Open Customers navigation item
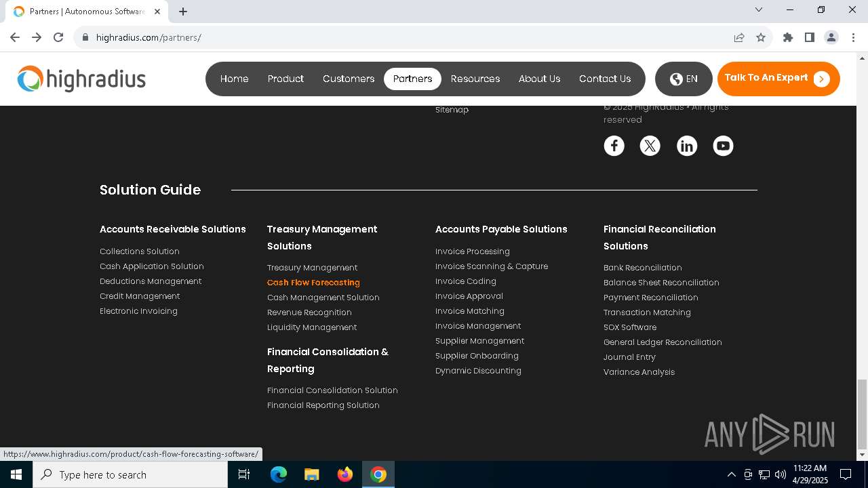Image resolution: width=868 pixels, height=488 pixels. tap(349, 79)
